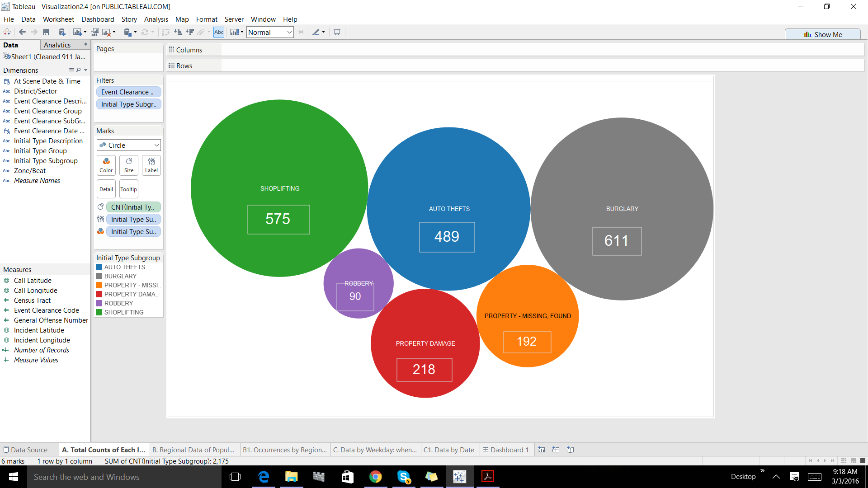Open the Dimensions pane dropdown arrow
This screenshot has width=868, height=488.
(x=85, y=70)
